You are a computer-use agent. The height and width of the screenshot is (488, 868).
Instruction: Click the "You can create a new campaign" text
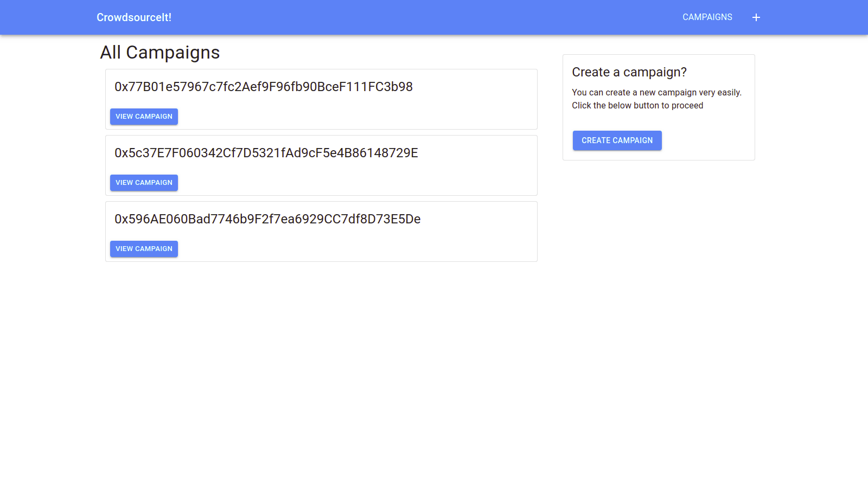pyautogui.click(x=656, y=93)
